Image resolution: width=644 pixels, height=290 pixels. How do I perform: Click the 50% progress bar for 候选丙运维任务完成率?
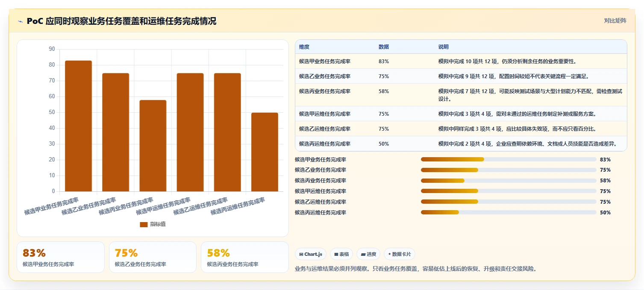point(509,212)
